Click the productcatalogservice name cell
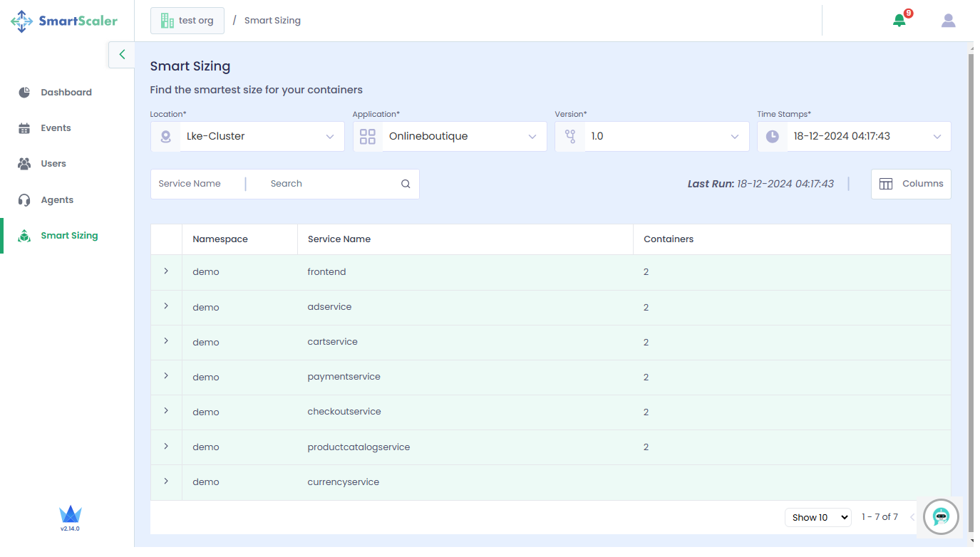The height and width of the screenshot is (557, 980). [x=359, y=447]
